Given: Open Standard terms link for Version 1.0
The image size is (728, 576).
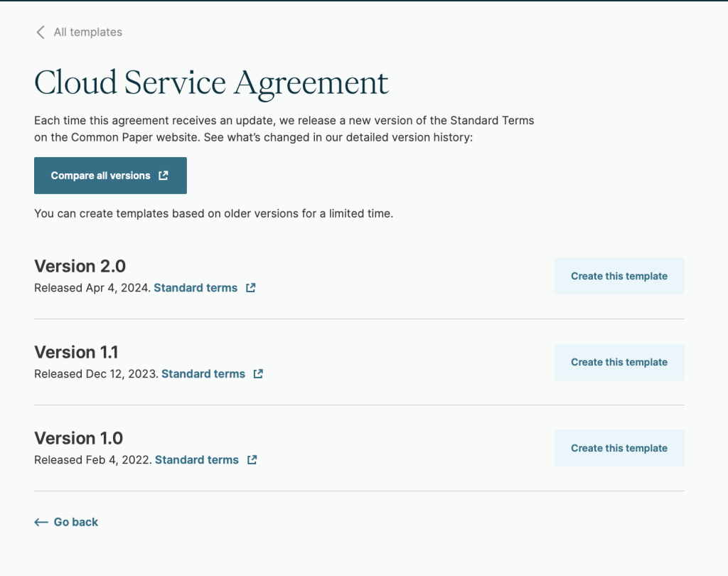Looking at the screenshot, I should click(x=197, y=460).
